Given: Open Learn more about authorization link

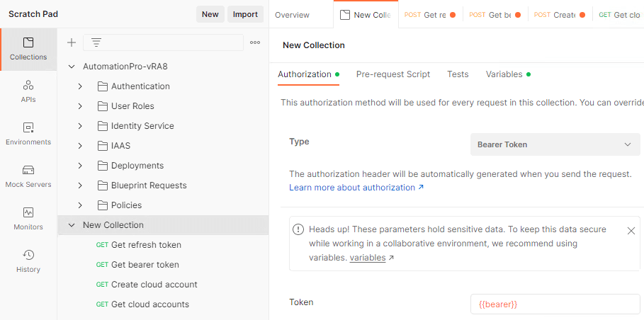Looking at the screenshot, I should click(356, 188).
